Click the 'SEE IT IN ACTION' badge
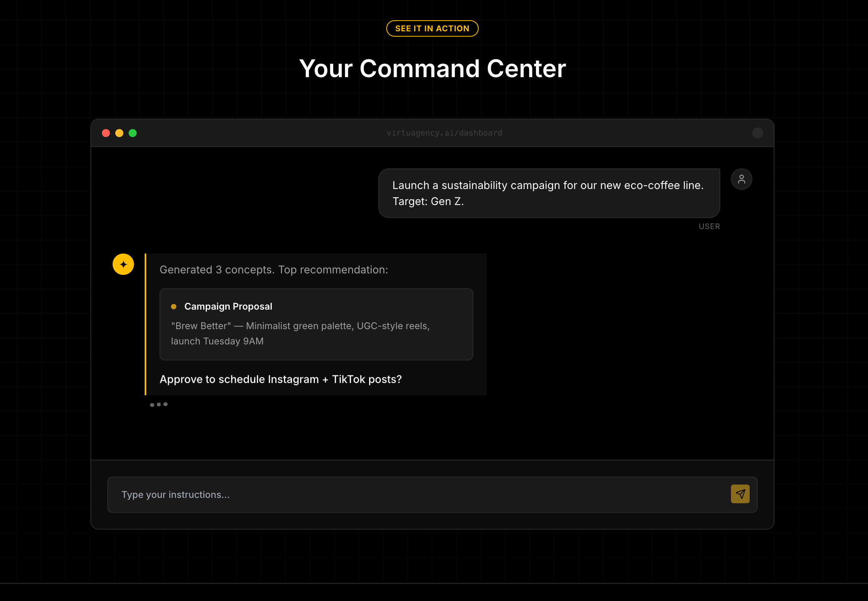Screen dimensions: 868x601 click(x=432, y=29)
